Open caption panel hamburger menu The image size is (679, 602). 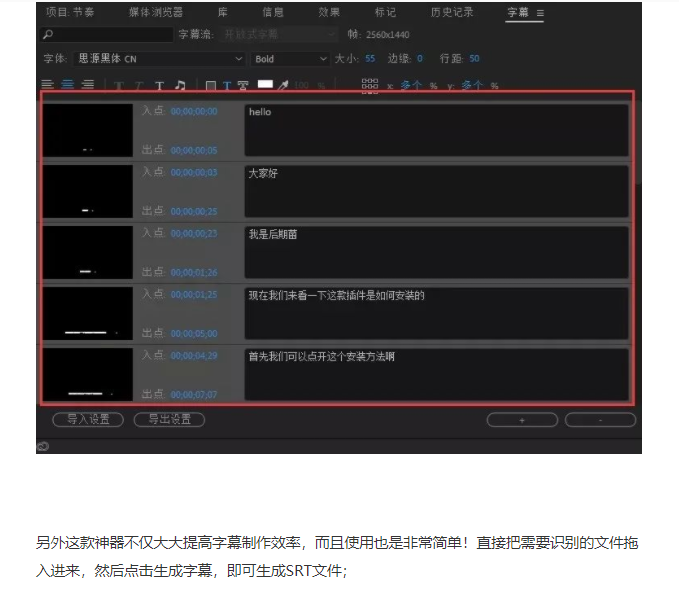[540, 13]
